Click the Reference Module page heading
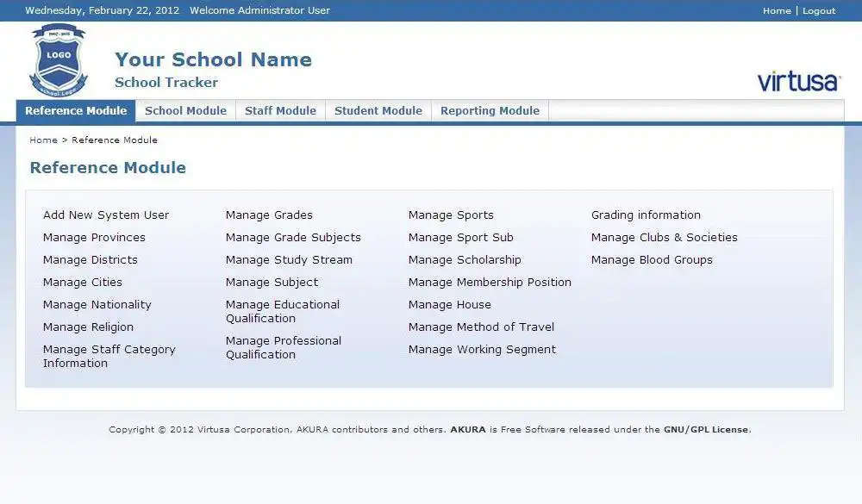 108,168
